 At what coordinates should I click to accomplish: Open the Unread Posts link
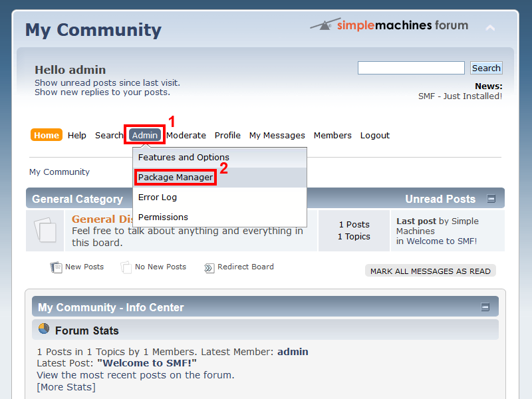point(440,199)
